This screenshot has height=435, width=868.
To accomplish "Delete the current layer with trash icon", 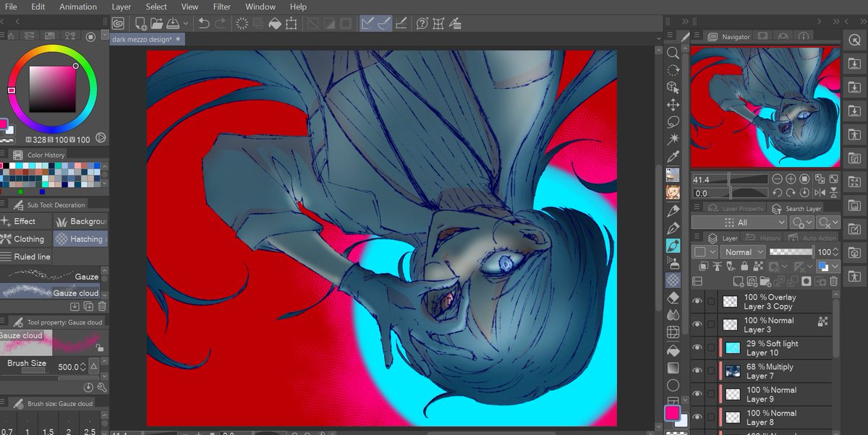I will tap(833, 281).
